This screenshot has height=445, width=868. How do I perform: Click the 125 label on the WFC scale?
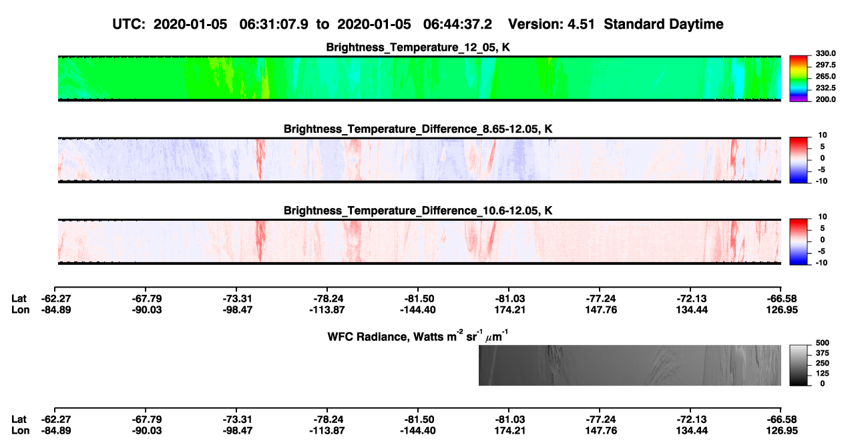(x=823, y=373)
